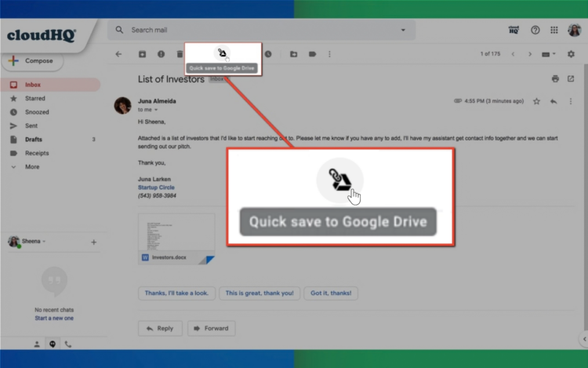Image resolution: width=588 pixels, height=368 pixels.
Task: Go back to inbox with the back arrow
Action: tap(118, 54)
